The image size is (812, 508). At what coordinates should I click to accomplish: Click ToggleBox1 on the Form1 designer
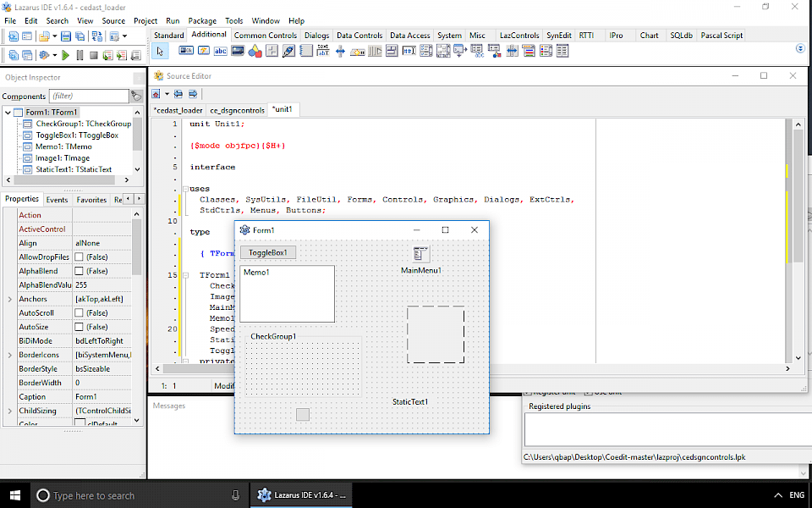point(268,252)
